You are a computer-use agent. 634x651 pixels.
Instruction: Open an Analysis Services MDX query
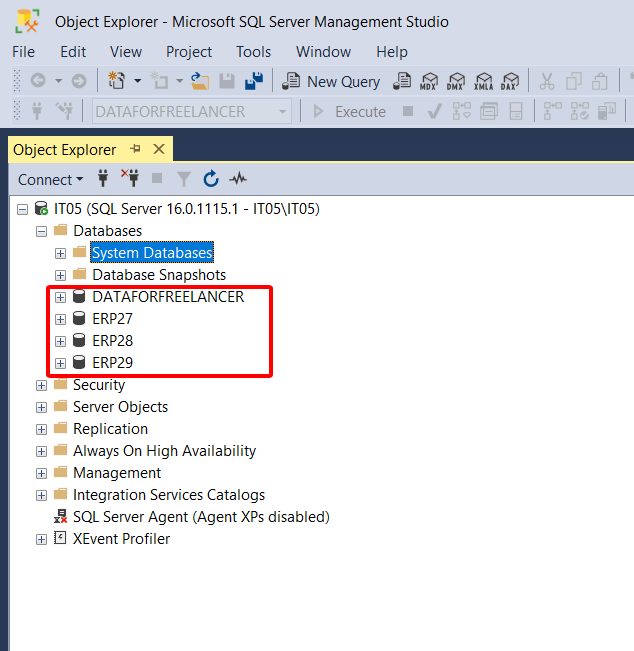point(428,81)
